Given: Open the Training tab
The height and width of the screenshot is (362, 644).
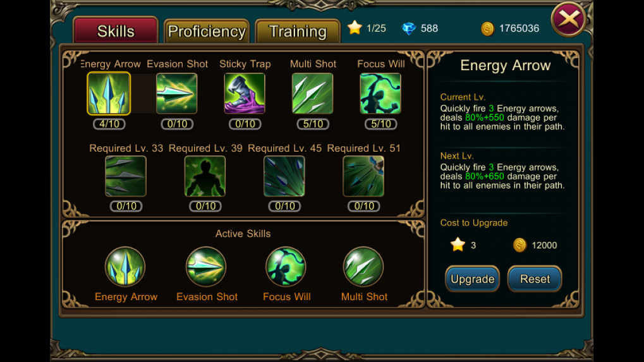Looking at the screenshot, I should click(x=298, y=31).
